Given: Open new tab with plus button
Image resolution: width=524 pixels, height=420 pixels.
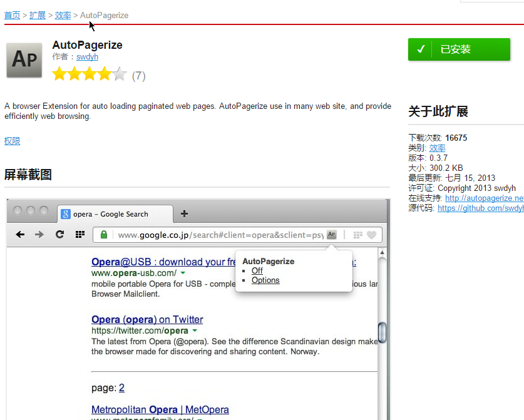Looking at the screenshot, I should [x=184, y=213].
